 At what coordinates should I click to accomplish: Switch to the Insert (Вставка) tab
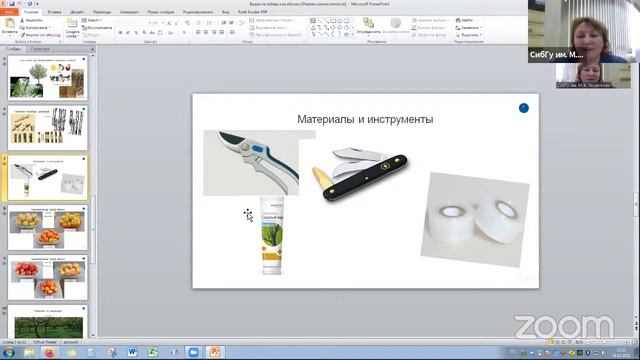click(x=54, y=12)
